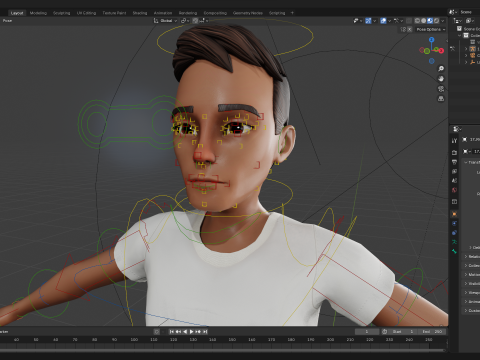480x360 pixels.
Task: Switch to material preview shading
Action: click(x=430, y=21)
